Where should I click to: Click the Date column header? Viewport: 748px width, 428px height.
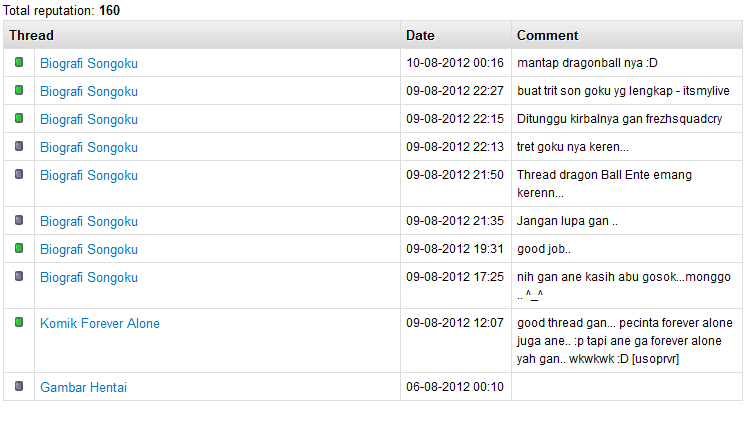420,35
